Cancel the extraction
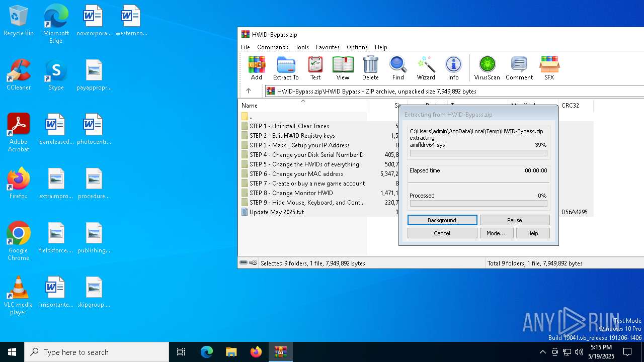 (442, 233)
